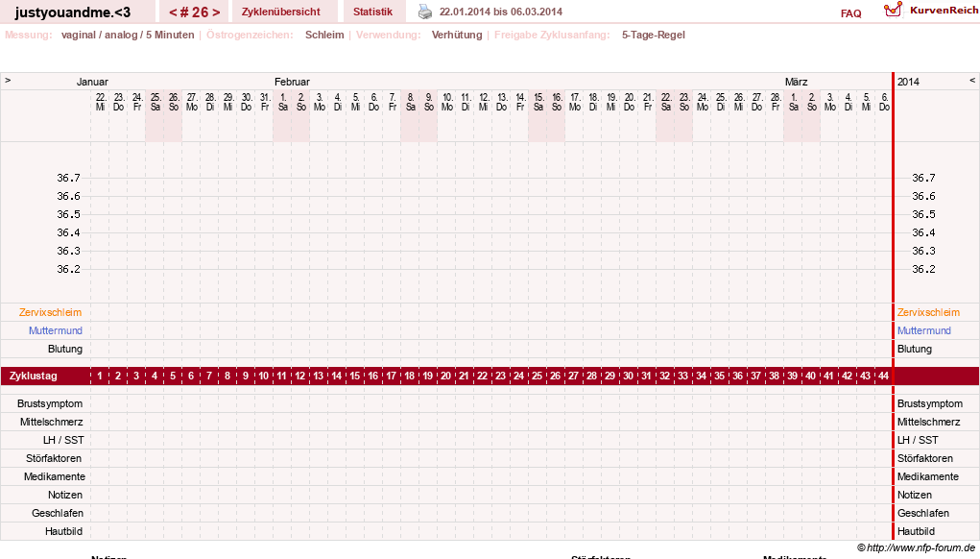Click the März month label

[x=797, y=82]
